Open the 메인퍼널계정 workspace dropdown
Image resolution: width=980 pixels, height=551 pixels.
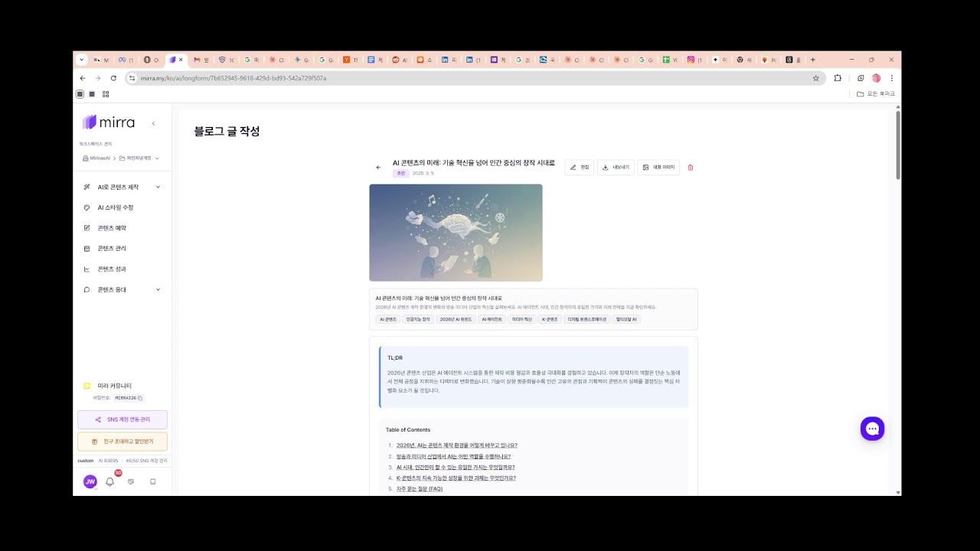pyautogui.click(x=139, y=158)
